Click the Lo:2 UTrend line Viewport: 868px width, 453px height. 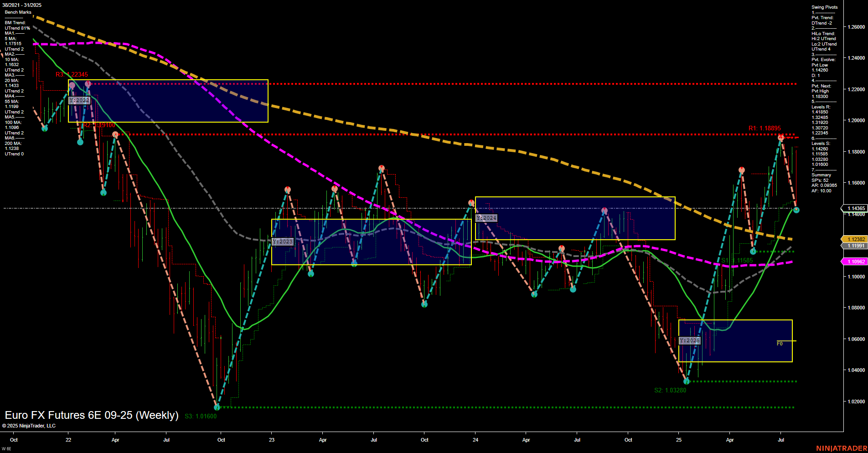[x=824, y=44]
